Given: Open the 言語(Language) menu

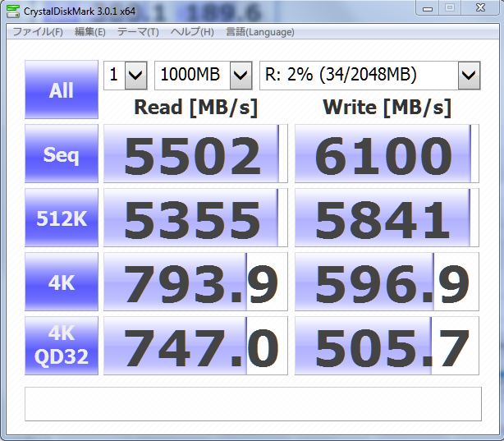Looking at the screenshot, I should click(x=259, y=32).
